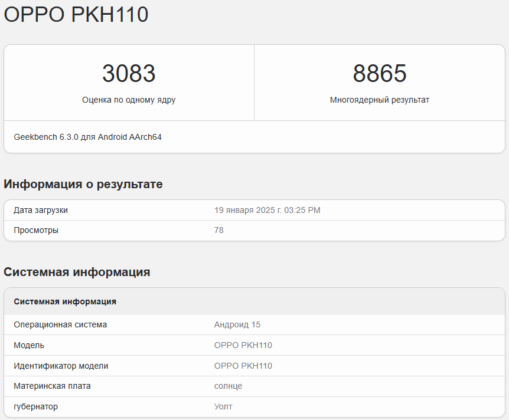Select the date 19 января 2025 г. 03:25 PM

tap(267, 210)
